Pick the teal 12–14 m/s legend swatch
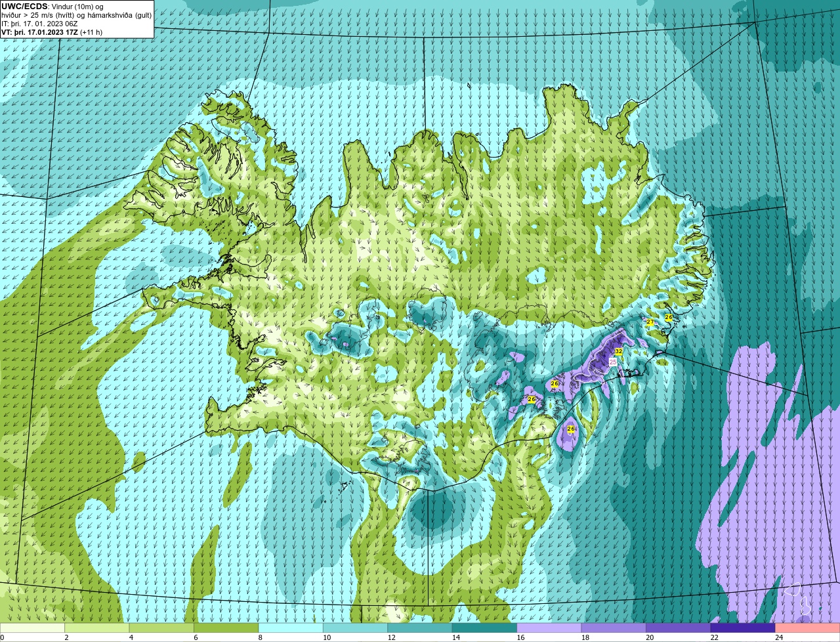The width and height of the screenshot is (840, 642). [420, 628]
